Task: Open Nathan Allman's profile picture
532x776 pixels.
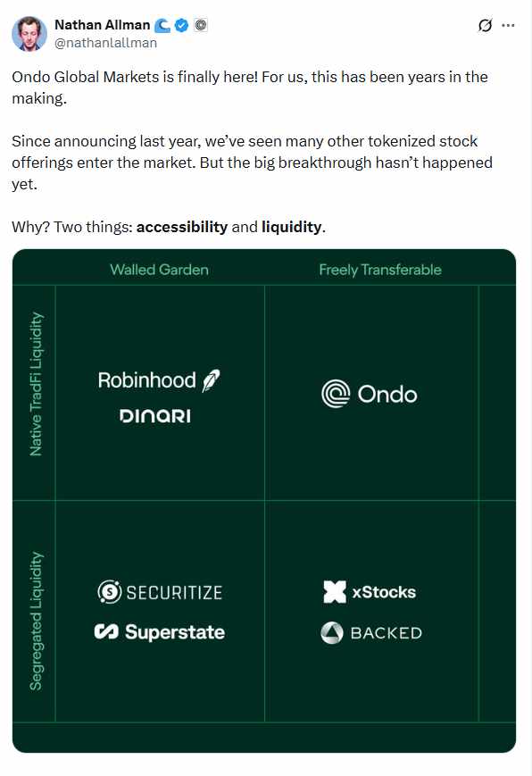Action: tap(29, 33)
